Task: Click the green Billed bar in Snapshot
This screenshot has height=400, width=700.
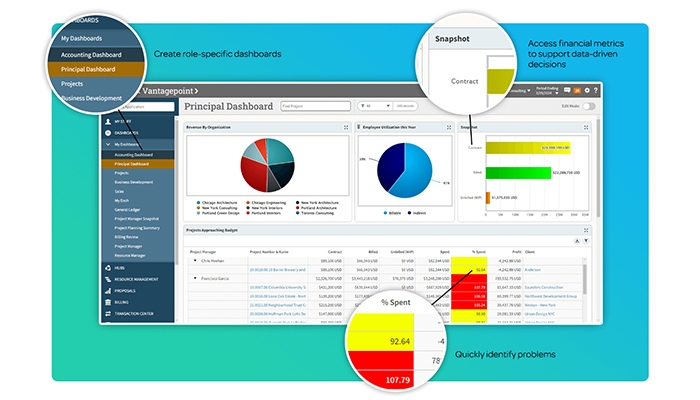Action: coord(518,173)
